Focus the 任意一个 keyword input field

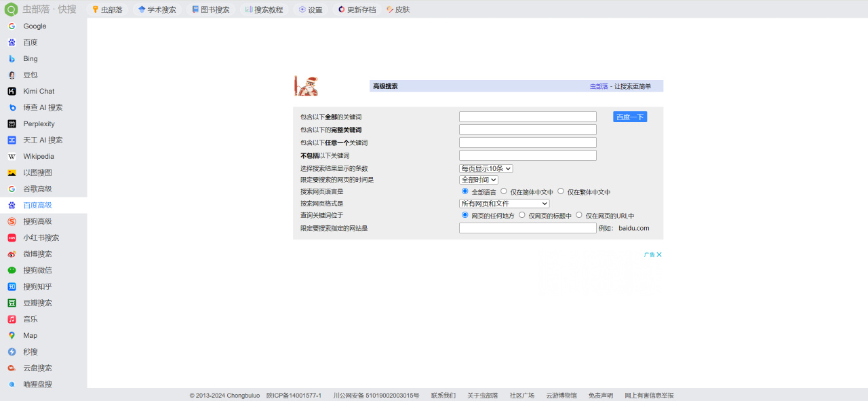click(x=528, y=142)
